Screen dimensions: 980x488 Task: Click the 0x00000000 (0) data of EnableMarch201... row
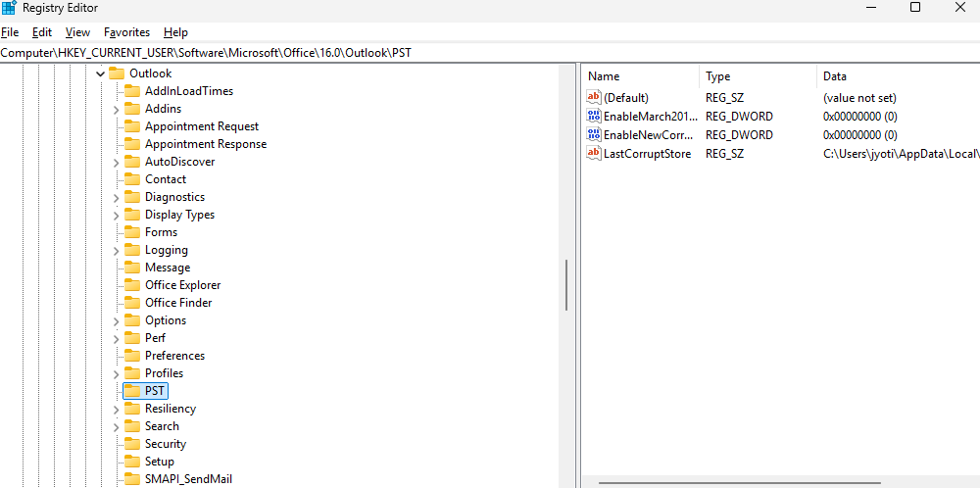pos(860,117)
